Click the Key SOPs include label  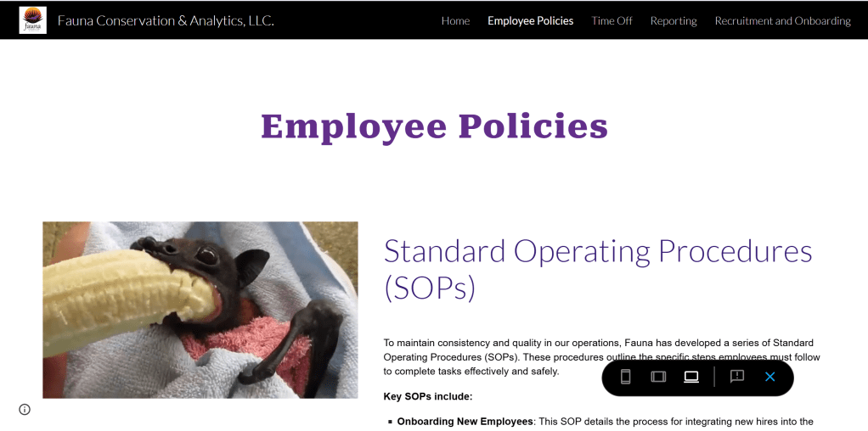(x=428, y=396)
